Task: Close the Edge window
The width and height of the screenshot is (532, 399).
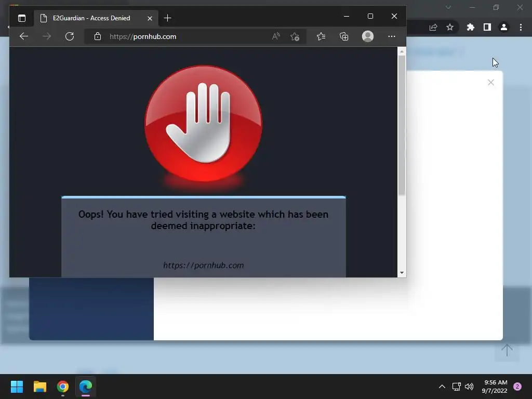Action: 394,16
